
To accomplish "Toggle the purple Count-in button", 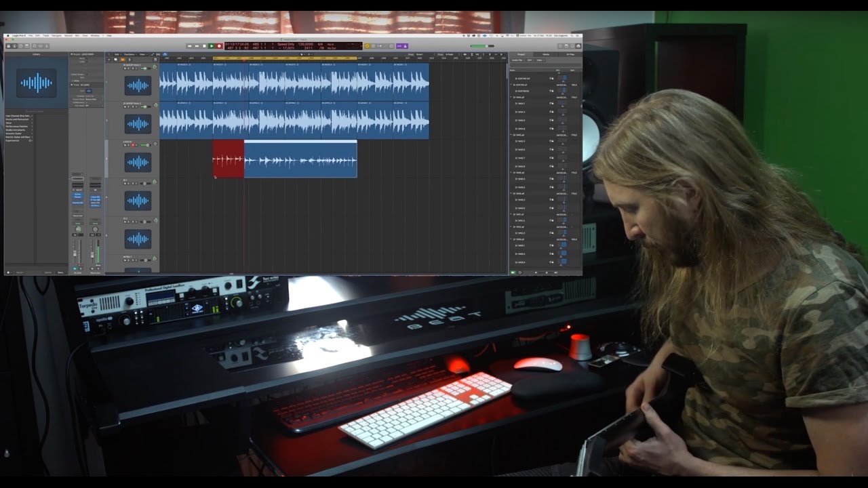I will (x=399, y=46).
